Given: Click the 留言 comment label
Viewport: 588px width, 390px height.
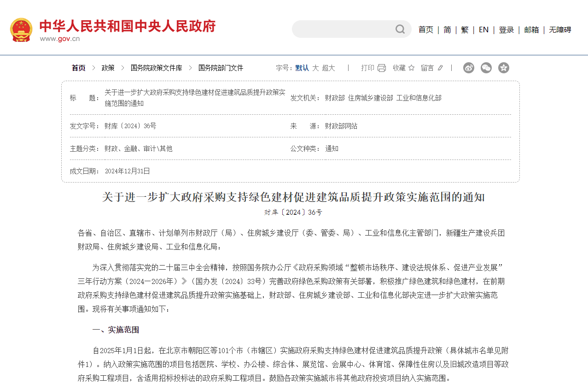Looking at the screenshot, I should 427,68.
